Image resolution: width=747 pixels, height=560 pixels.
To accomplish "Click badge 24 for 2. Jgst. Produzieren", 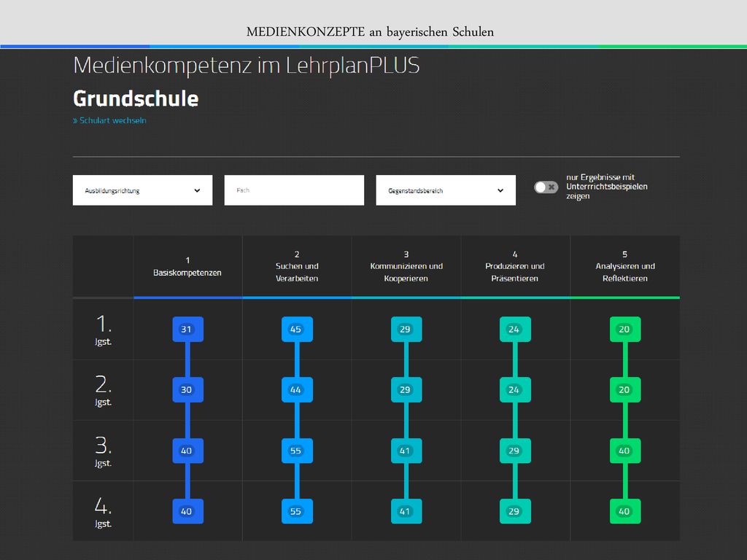I will pos(515,389).
